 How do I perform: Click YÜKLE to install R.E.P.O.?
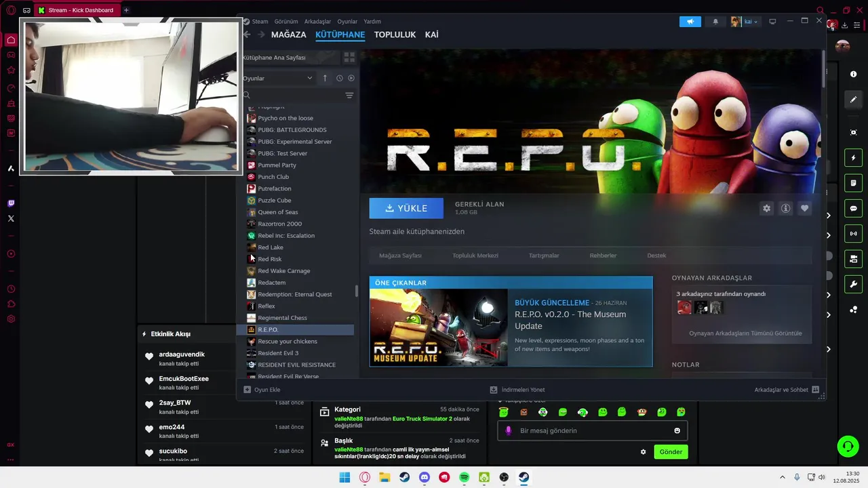click(406, 208)
